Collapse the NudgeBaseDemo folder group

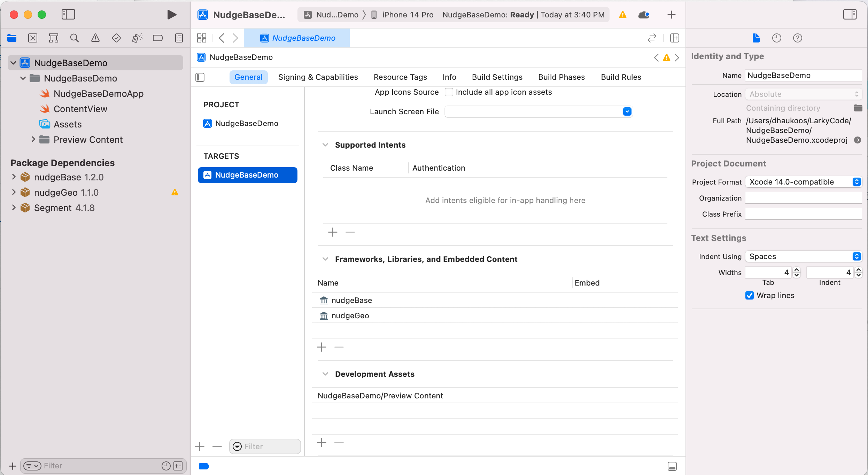coord(23,78)
